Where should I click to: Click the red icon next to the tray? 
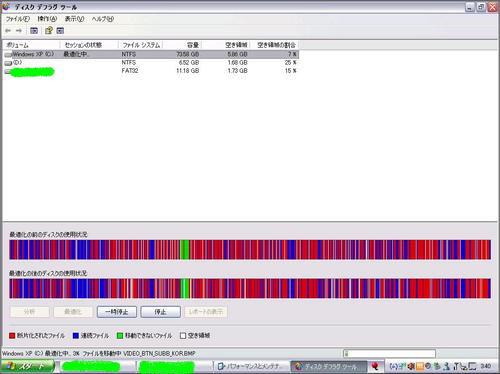pyautogui.click(x=375, y=367)
